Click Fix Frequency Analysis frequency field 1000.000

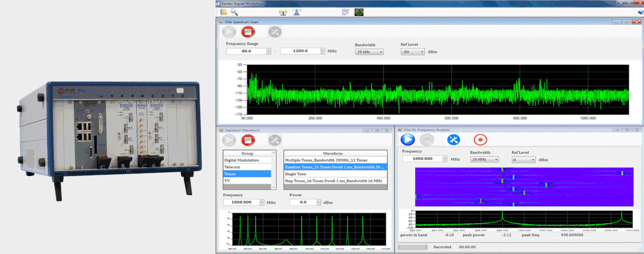click(x=422, y=159)
